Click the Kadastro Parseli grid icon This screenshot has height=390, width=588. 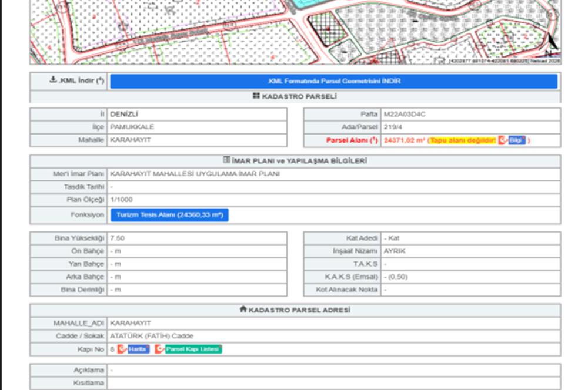pos(256,96)
